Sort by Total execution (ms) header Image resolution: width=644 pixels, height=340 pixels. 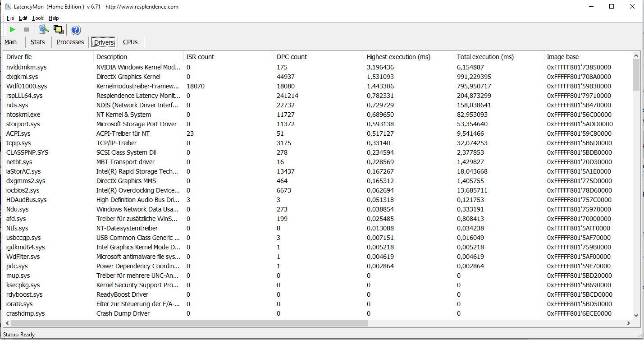click(x=499, y=57)
